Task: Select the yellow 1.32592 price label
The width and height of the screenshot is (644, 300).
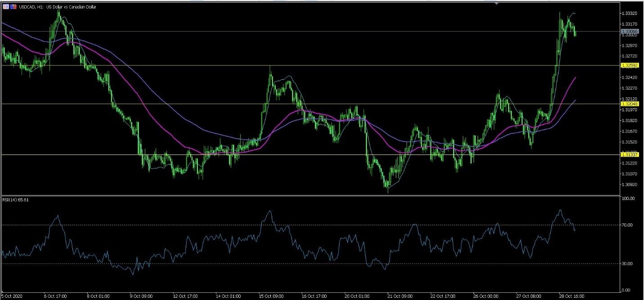Action: tap(630, 65)
